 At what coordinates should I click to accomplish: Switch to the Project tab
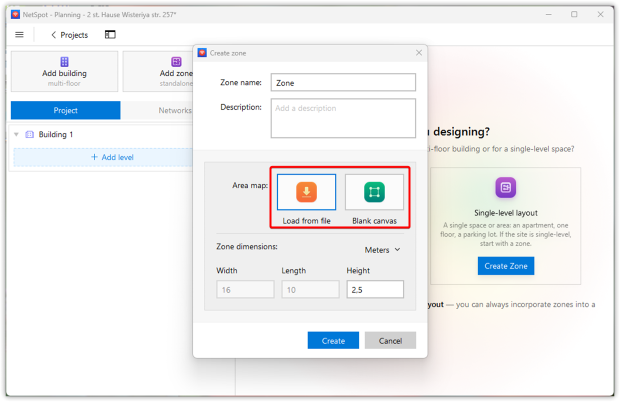(x=66, y=110)
